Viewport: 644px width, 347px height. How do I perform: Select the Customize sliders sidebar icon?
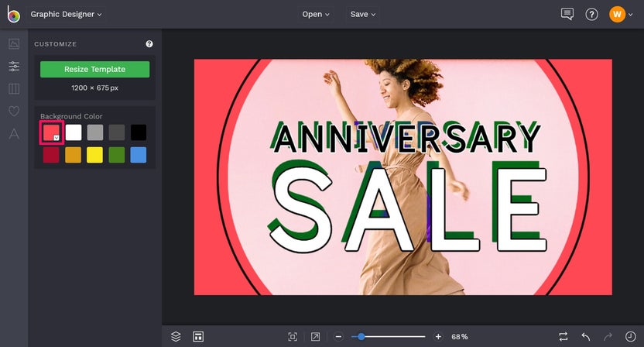coord(14,66)
